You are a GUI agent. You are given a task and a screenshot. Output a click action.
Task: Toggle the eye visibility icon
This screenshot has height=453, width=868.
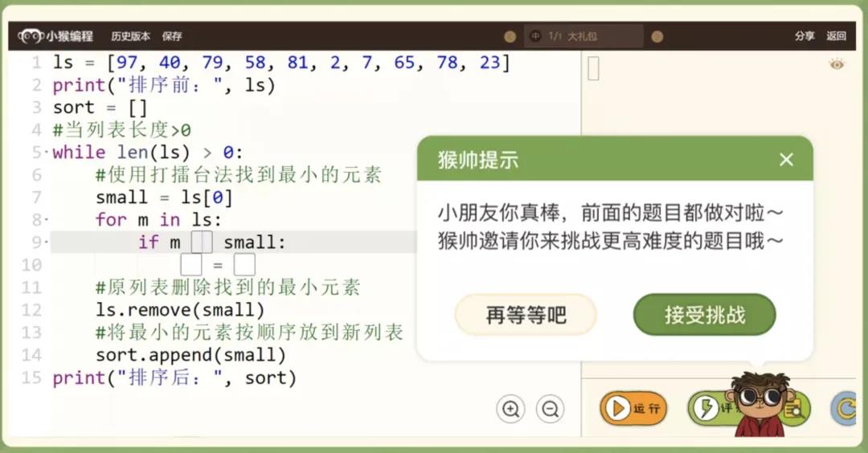pyautogui.click(x=837, y=64)
